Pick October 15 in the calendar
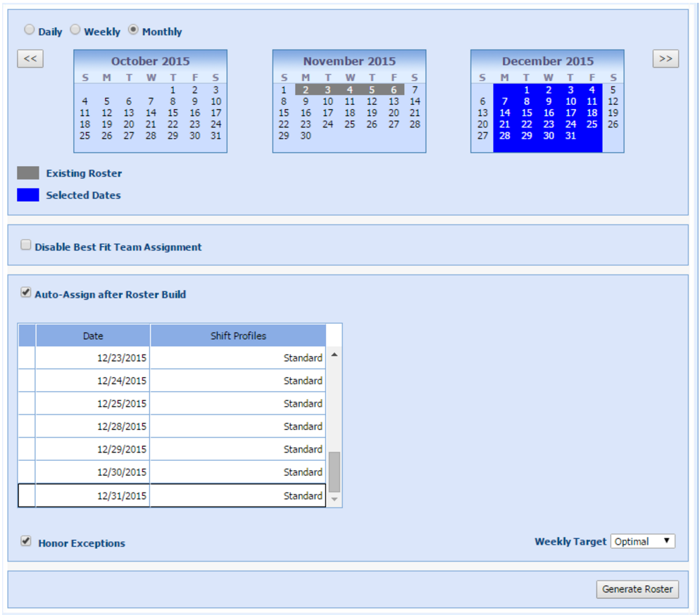The width and height of the screenshot is (700, 615). click(173, 113)
